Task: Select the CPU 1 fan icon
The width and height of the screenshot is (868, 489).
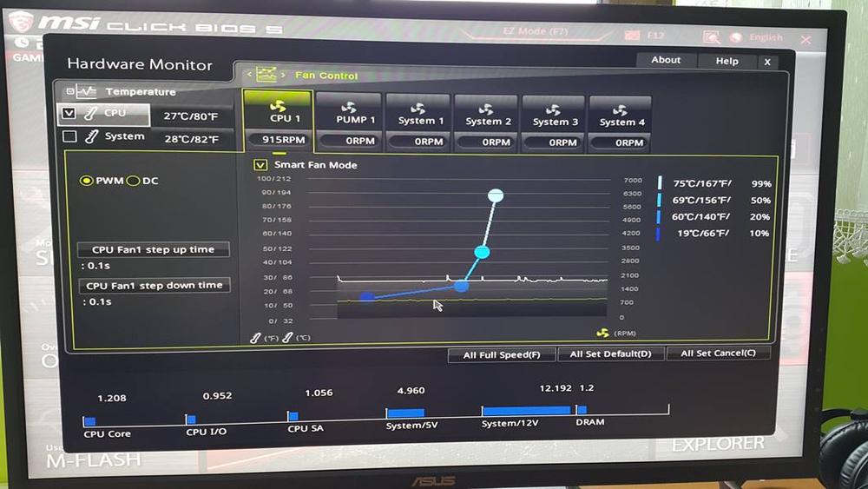Action: pyautogui.click(x=279, y=106)
